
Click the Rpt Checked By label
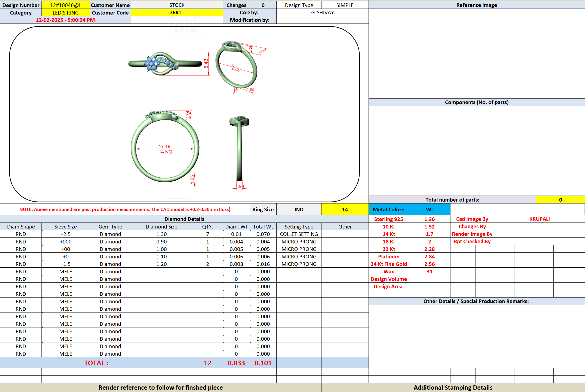[x=472, y=242]
